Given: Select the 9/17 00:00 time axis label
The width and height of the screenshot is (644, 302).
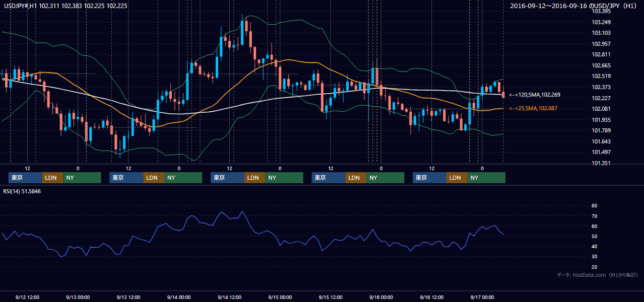Looking at the screenshot, I should pyautogui.click(x=482, y=297).
